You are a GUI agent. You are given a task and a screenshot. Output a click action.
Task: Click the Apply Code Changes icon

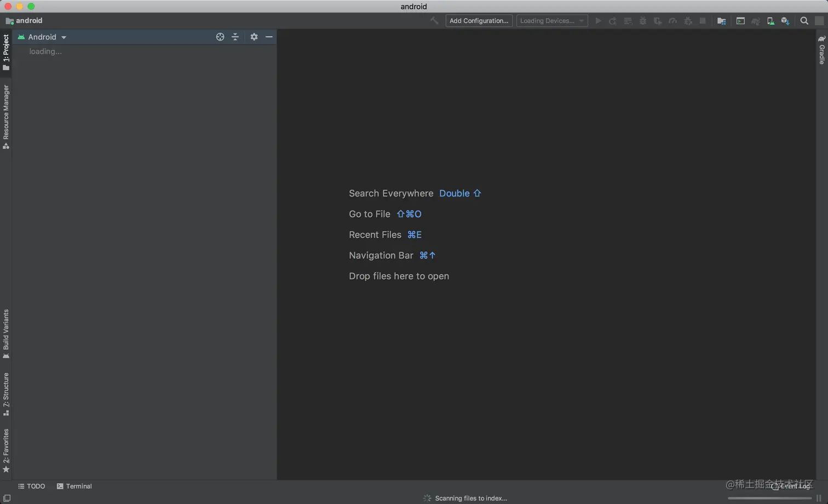coord(628,21)
